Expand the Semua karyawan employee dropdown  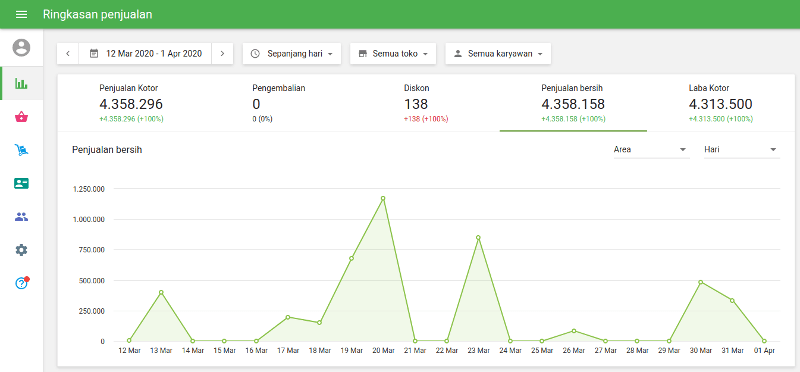tap(498, 54)
